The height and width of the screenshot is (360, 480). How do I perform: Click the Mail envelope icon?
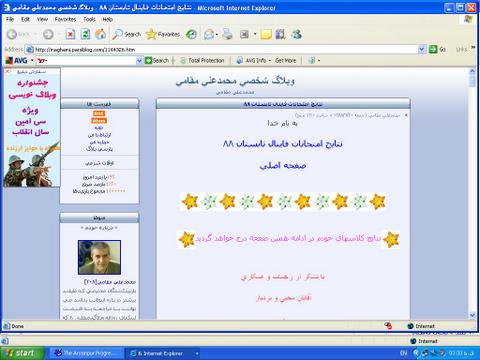point(210,34)
